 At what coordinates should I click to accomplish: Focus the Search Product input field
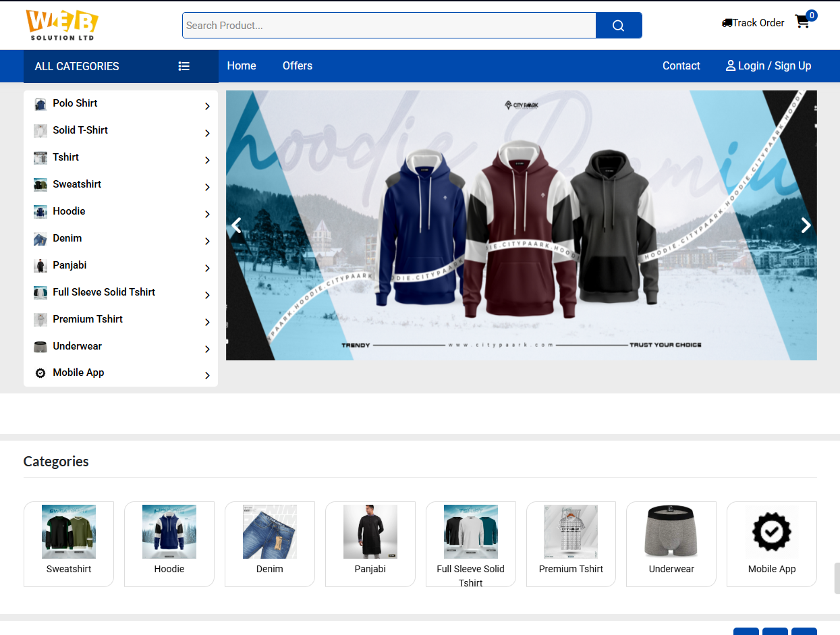click(389, 26)
